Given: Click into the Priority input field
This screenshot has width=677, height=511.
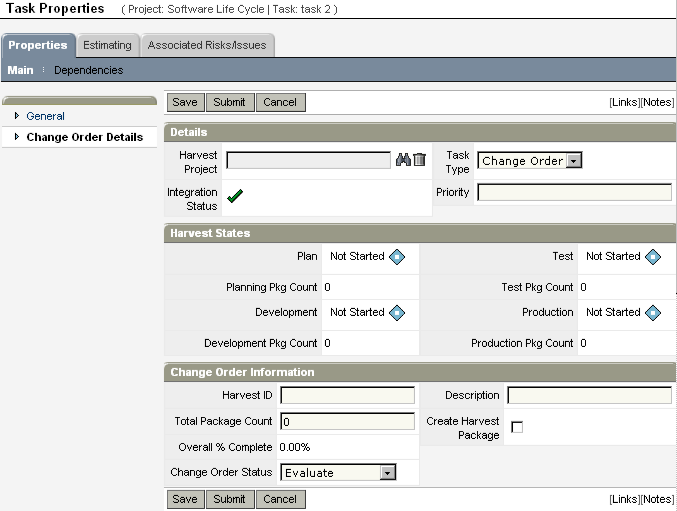Looking at the screenshot, I should point(574,192).
